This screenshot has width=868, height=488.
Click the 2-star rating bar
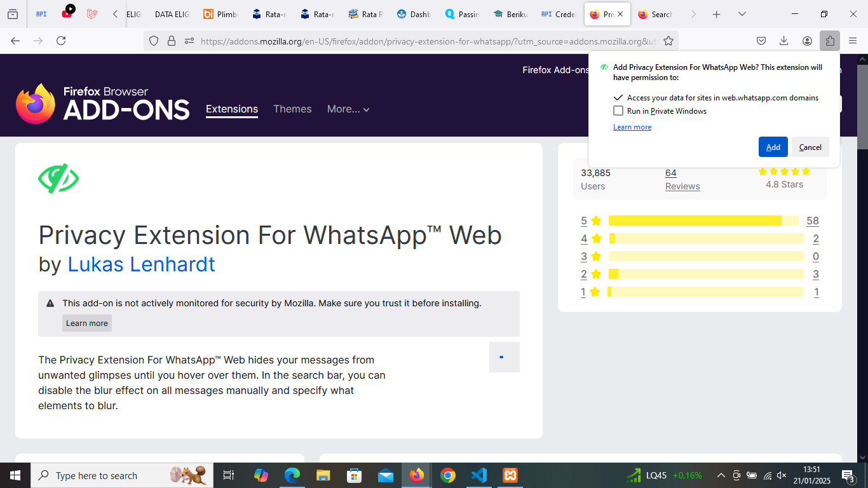706,274
